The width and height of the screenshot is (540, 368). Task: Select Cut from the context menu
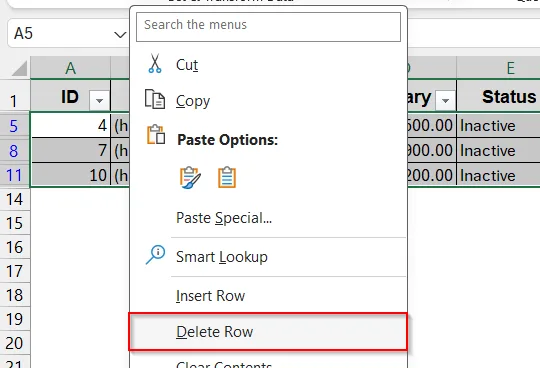point(268,64)
